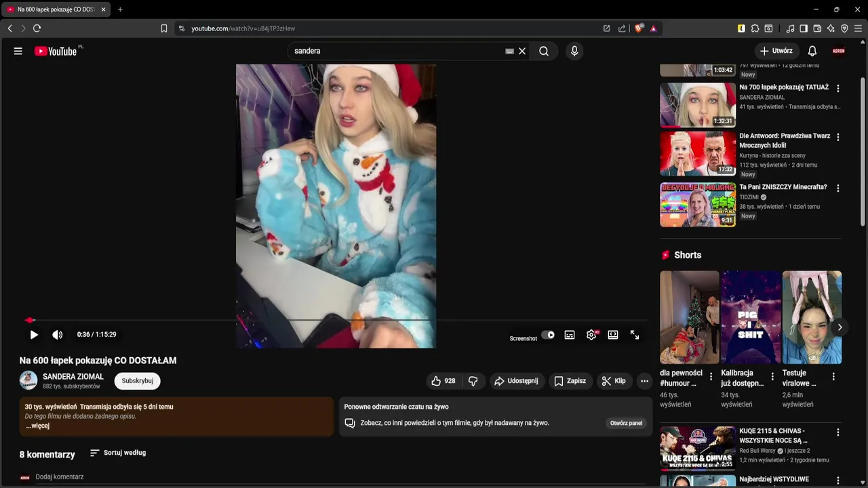Open Leo AI sparkle icon
This screenshot has width=868, height=488.
point(831,28)
